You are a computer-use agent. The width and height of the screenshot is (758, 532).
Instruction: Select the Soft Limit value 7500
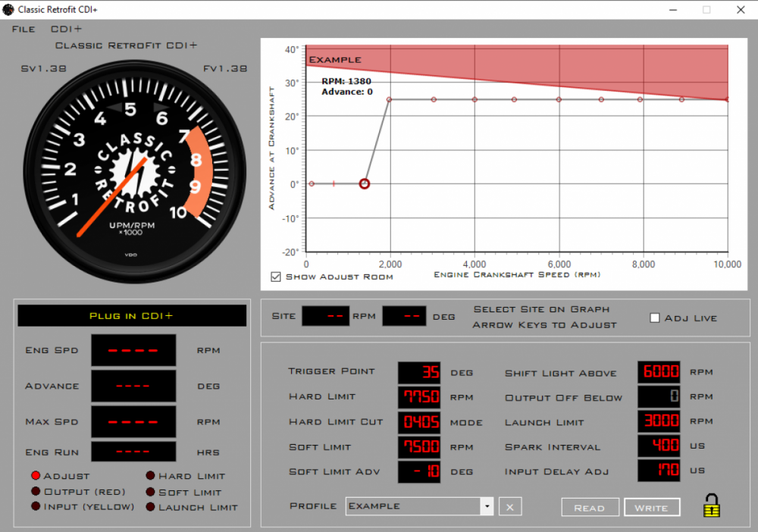click(419, 446)
